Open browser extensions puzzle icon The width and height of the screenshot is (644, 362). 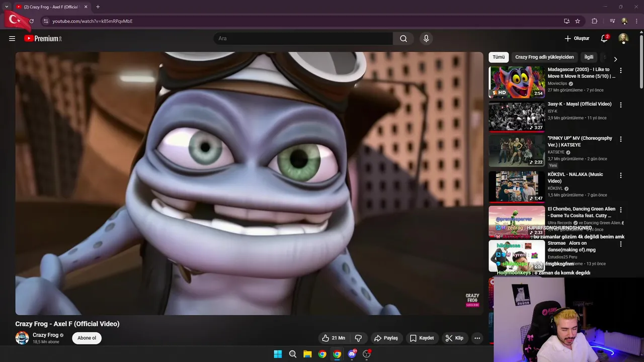(595, 21)
